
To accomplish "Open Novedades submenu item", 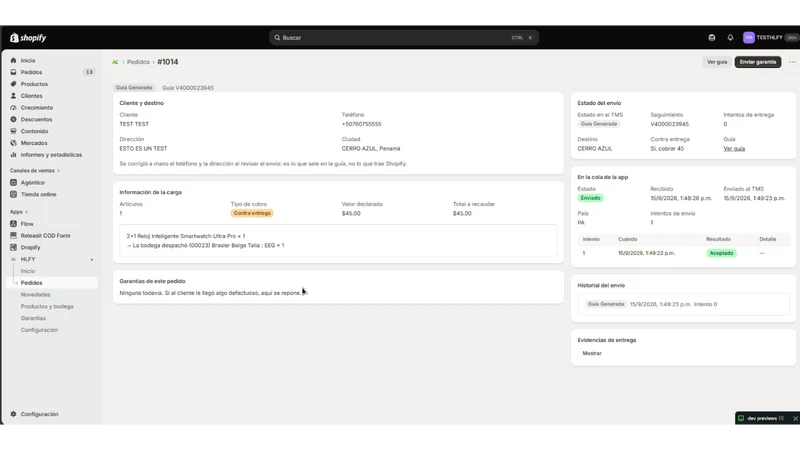I will point(36,294).
